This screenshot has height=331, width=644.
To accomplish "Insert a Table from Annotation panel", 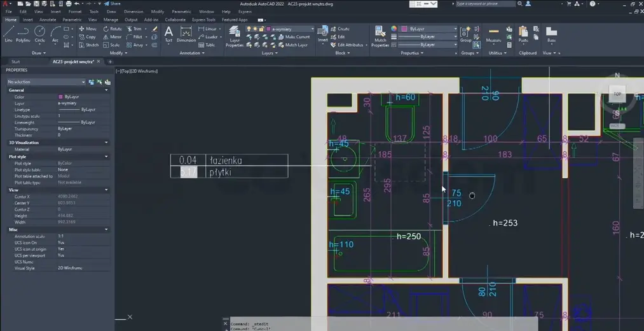I will tap(207, 45).
